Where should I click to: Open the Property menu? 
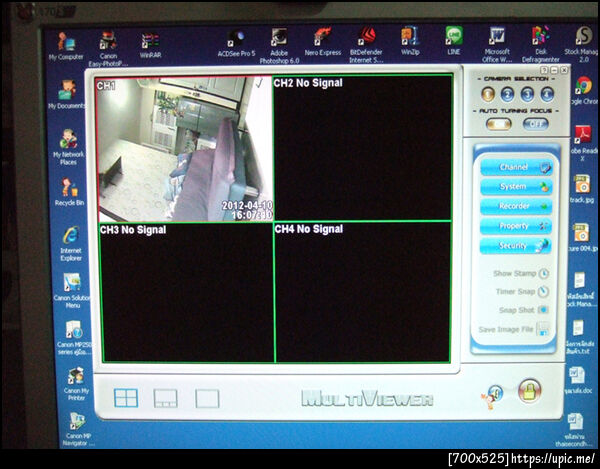pyautogui.click(x=516, y=226)
